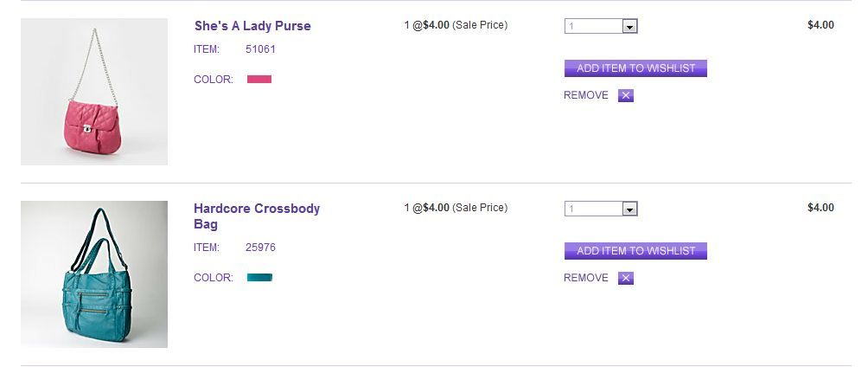The height and width of the screenshot is (367, 868).
Task: Click item number 51061
Action: click(x=260, y=49)
